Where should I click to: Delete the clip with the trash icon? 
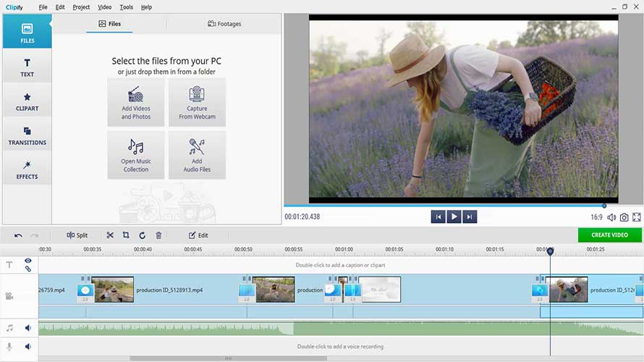coord(158,235)
